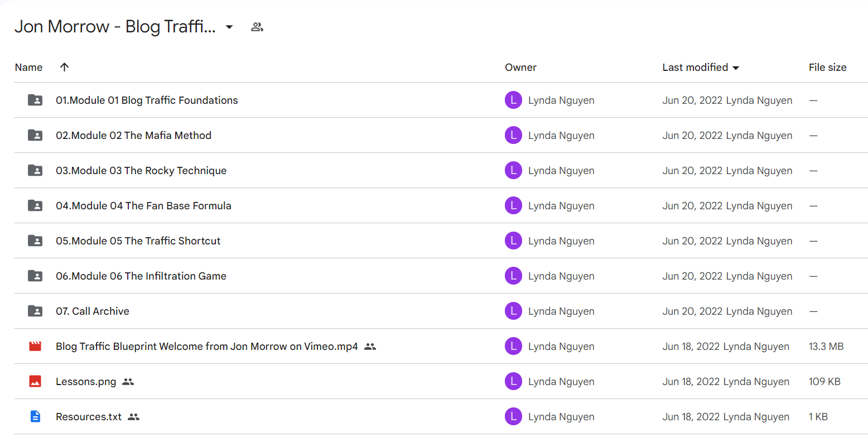Click owner avatar in Module 02 row

[x=513, y=135]
